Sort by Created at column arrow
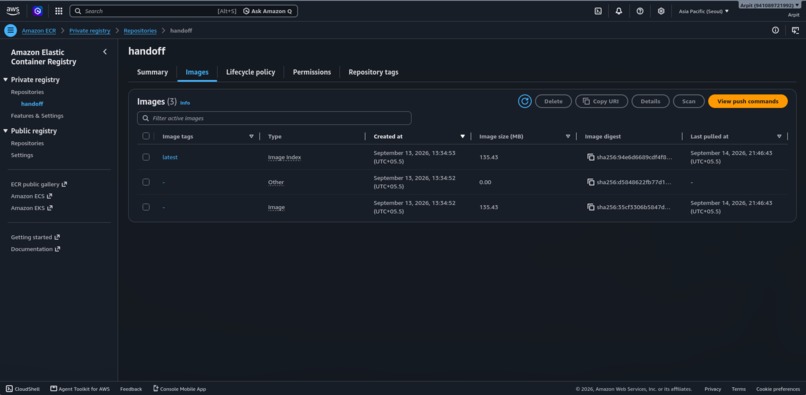 462,136
